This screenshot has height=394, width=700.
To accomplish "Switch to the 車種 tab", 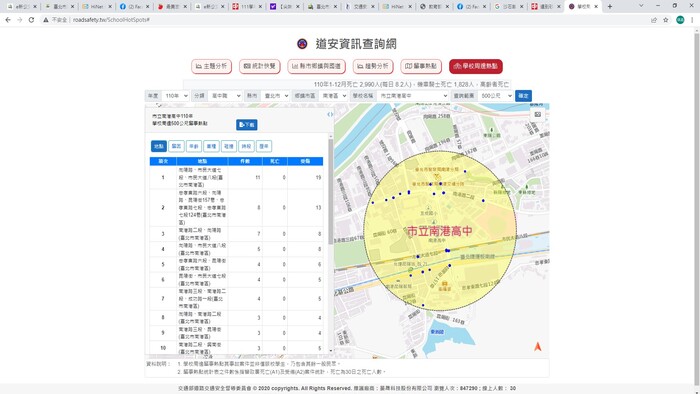I will click(211, 146).
